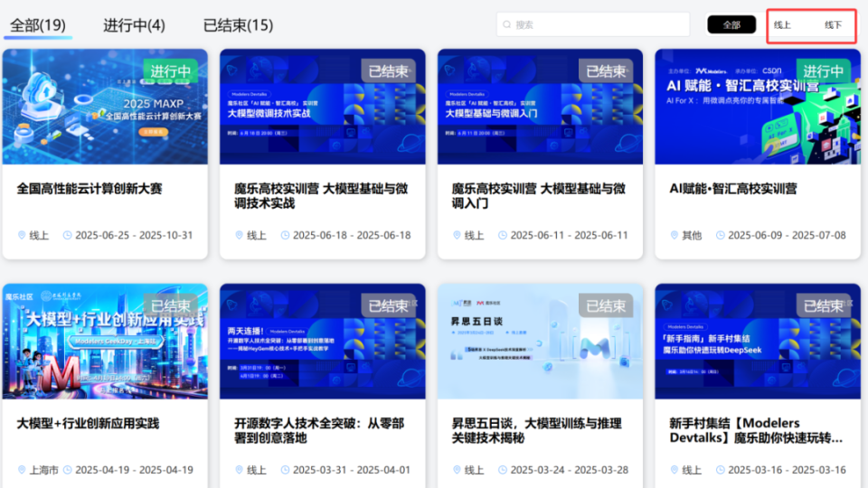The image size is (868, 488).
Task: Click 已结束 badge on 大模型微调技术实战 card
Action: click(388, 70)
